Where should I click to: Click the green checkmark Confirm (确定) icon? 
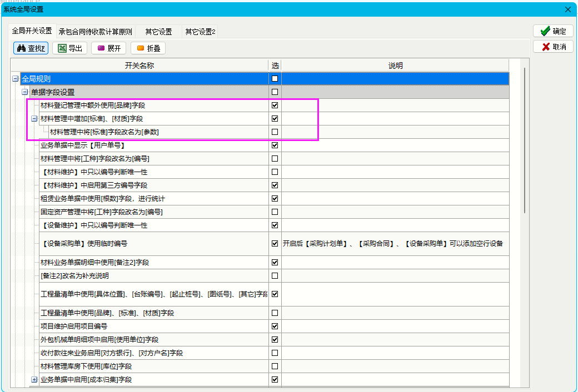click(x=545, y=31)
